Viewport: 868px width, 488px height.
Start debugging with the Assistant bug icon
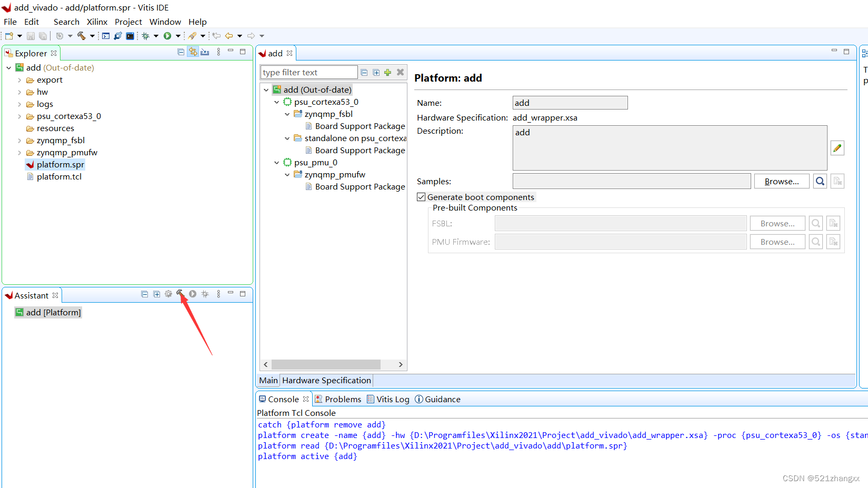(x=205, y=294)
